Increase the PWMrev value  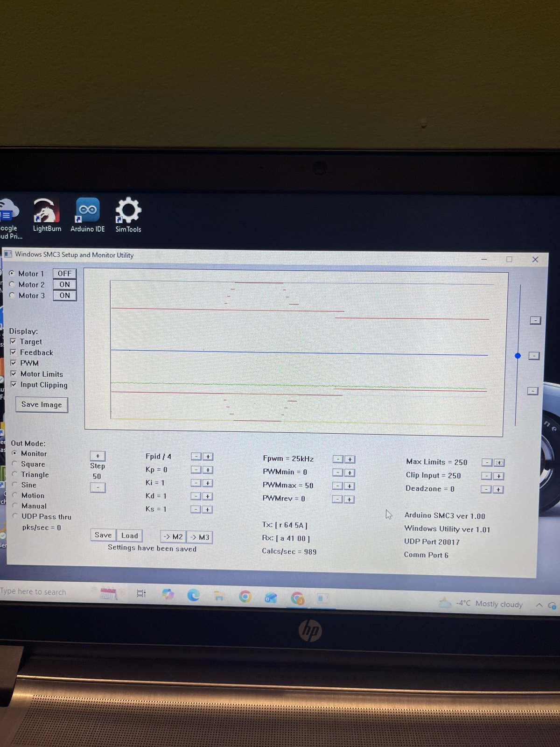pos(350,499)
